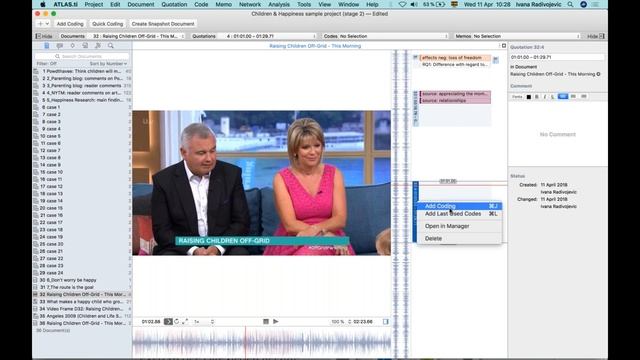Screen dimensions: 640x360
Task: Select right text alignment in comment toolbar
Action: click(584, 96)
